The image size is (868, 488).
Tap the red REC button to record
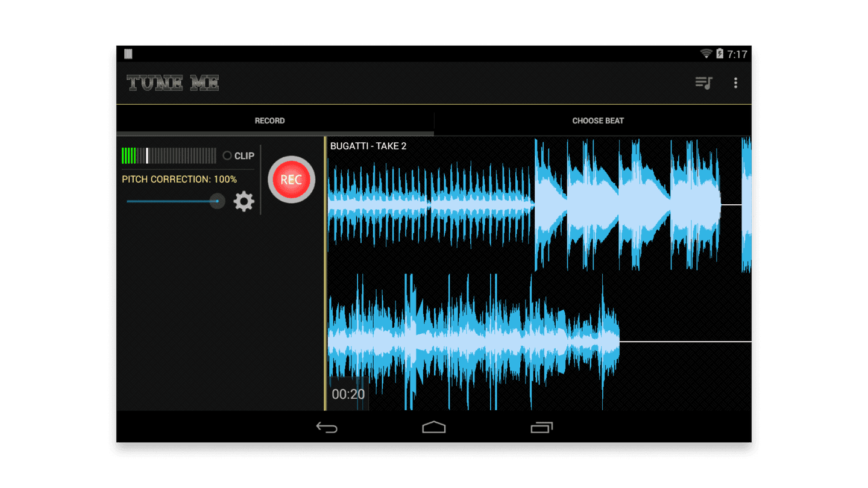[x=291, y=179]
